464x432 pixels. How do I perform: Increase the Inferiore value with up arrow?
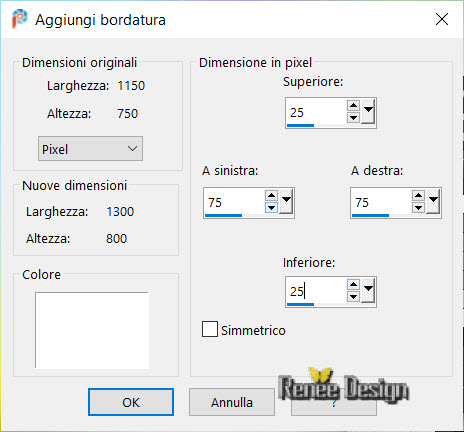[x=353, y=285]
